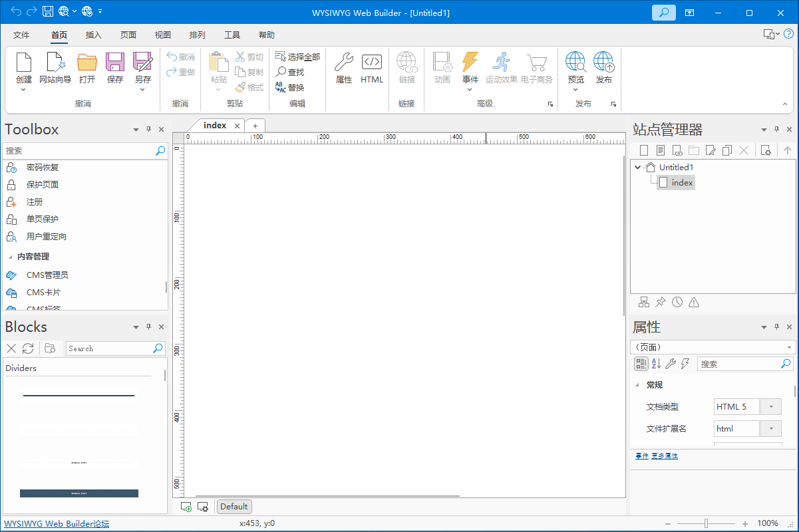The height and width of the screenshot is (532, 799).
Task: Click the 事件 lightning bolt icon
Action: tap(470, 62)
